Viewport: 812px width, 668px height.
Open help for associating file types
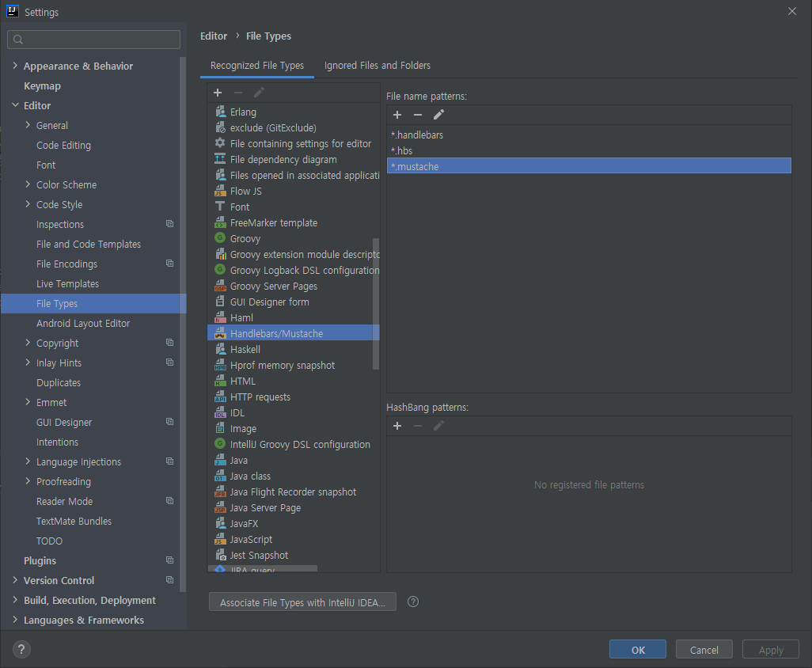[x=413, y=602]
